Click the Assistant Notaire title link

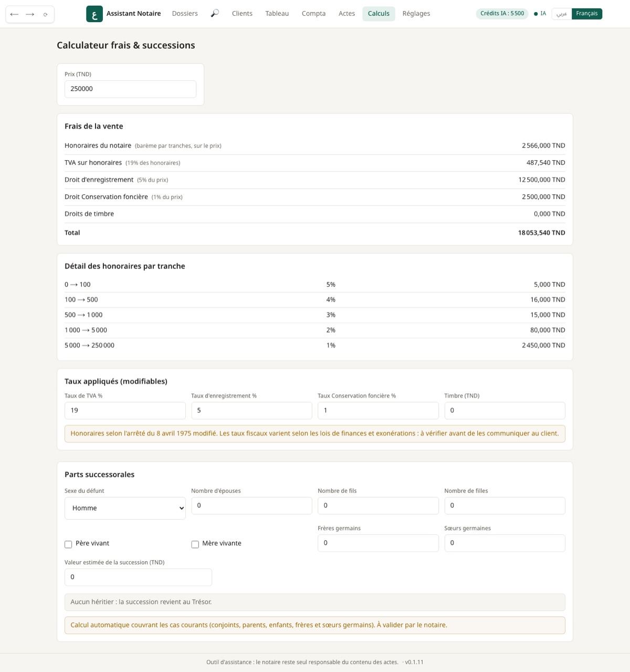(x=134, y=14)
